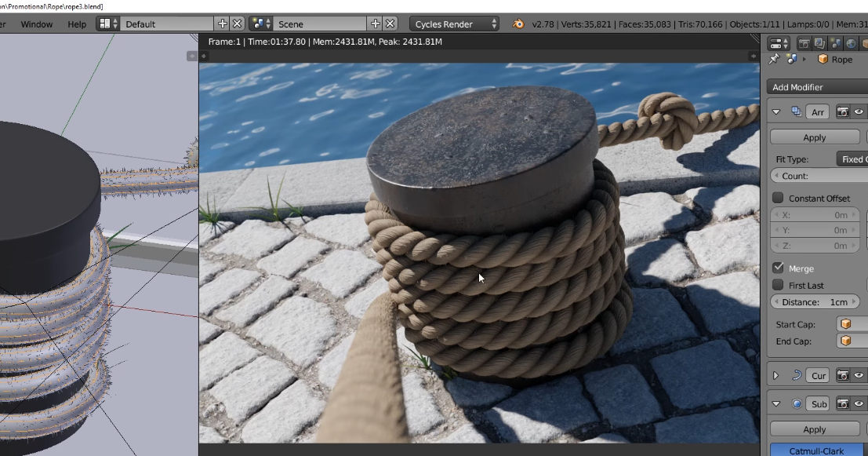Image resolution: width=868 pixels, height=456 pixels.
Task: Enable the First Last checkbox
Action: [777, 285]
